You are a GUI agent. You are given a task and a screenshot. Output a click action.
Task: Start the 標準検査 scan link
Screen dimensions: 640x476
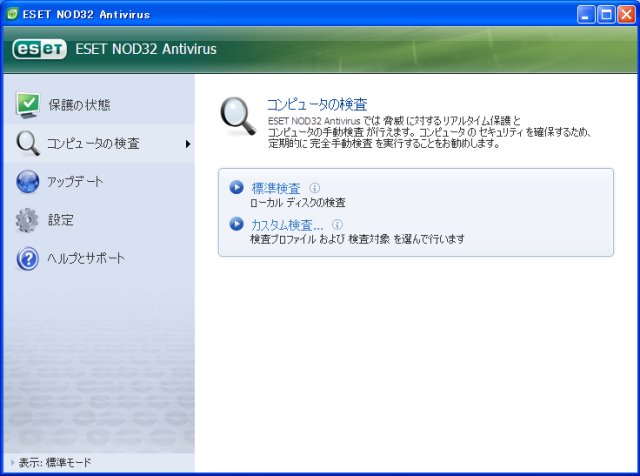click(276, 188)
